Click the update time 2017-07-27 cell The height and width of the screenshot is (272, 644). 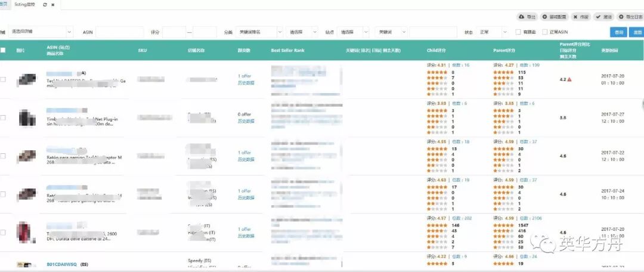[x=612, y=118]
